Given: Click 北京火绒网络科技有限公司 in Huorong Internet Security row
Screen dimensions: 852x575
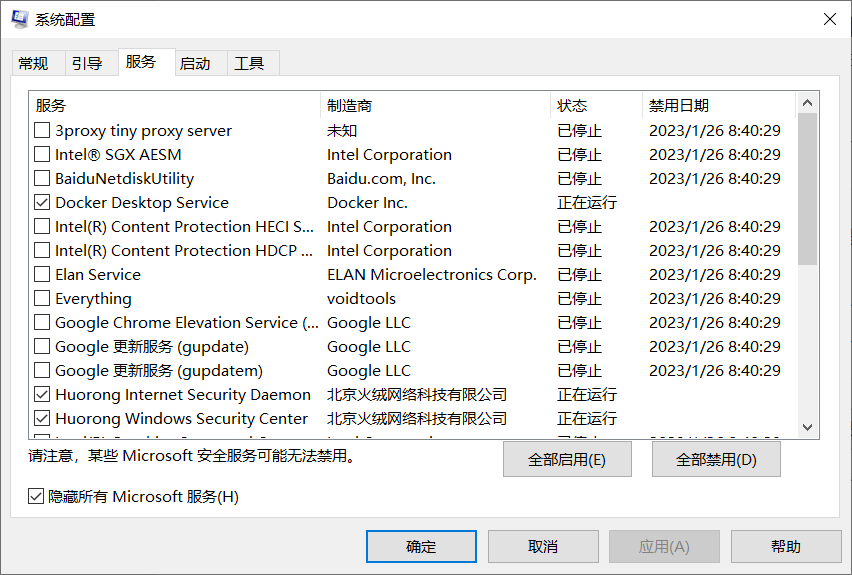Looking at the screenshot, I should 417,394.
